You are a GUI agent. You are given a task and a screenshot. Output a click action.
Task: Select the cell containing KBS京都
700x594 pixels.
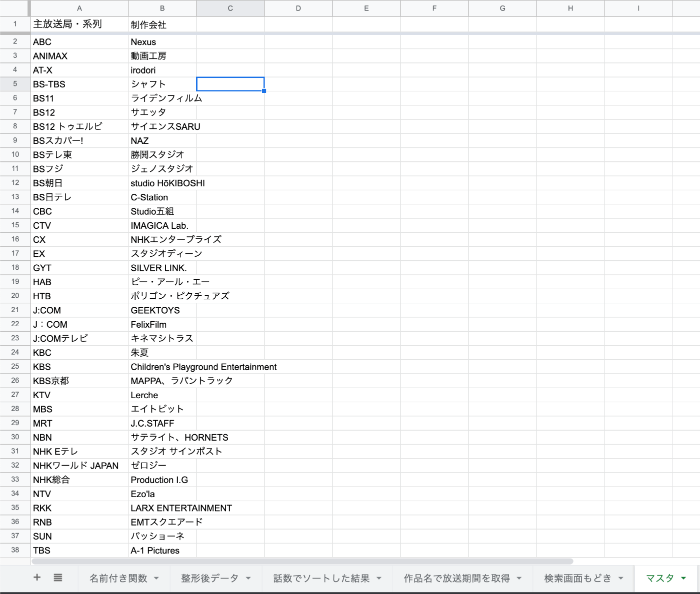point(79,381)
